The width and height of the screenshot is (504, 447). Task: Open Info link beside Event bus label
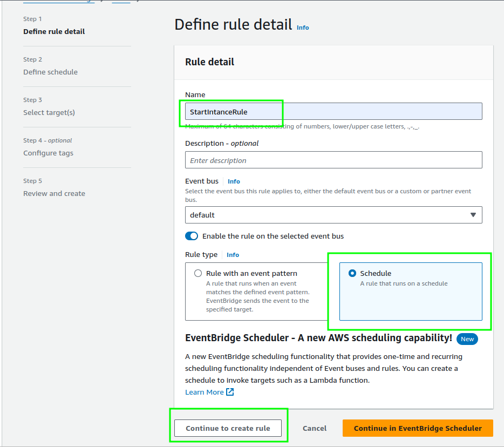tap(234, 181)
